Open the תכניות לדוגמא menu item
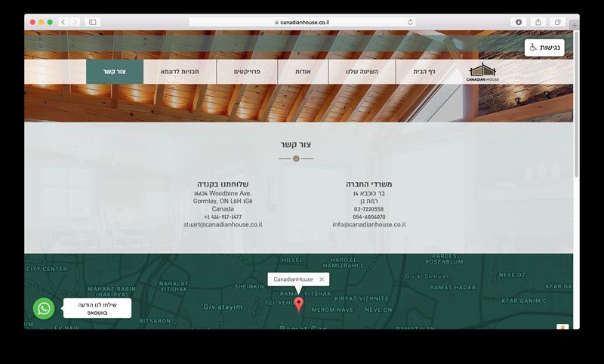 click(x=180, y=72)
